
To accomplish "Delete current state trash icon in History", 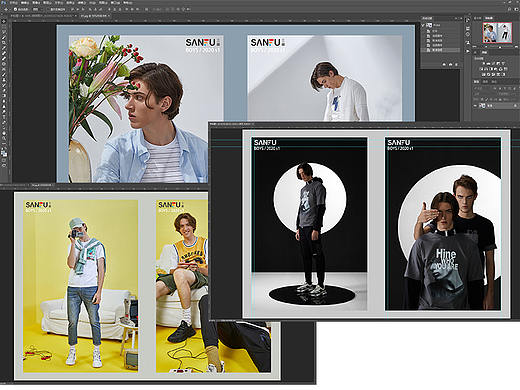I will (456, 65).
